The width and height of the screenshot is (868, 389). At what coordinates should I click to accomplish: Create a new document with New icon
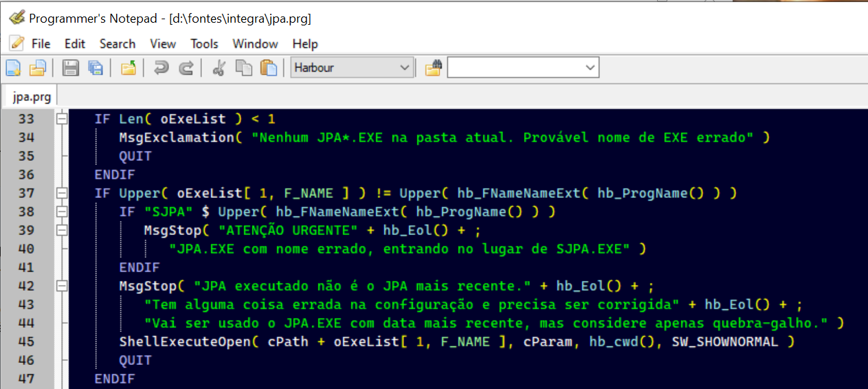[x=13, y=67]
